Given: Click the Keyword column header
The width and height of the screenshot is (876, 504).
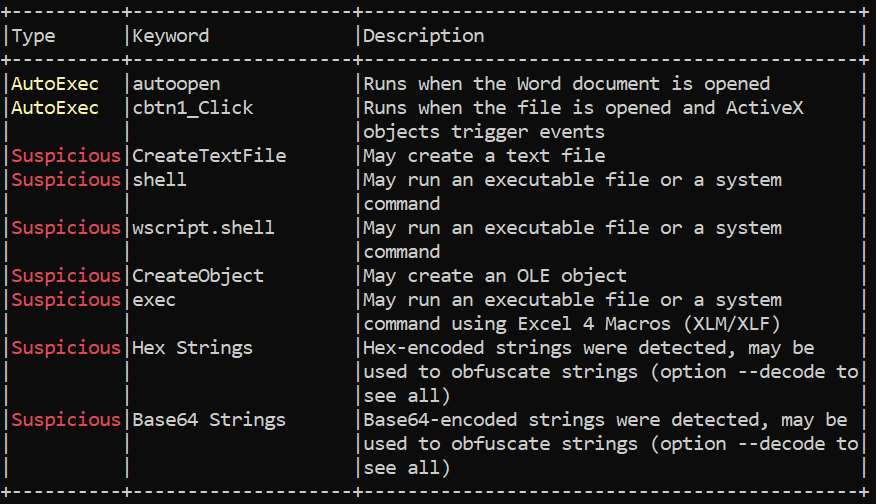Looking at the screenshot, I should pos(170,36).
